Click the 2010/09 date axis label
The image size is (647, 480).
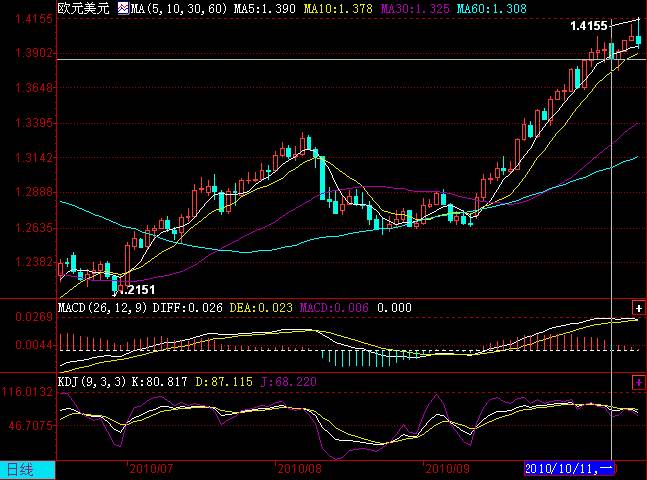(x=447, y=469)
